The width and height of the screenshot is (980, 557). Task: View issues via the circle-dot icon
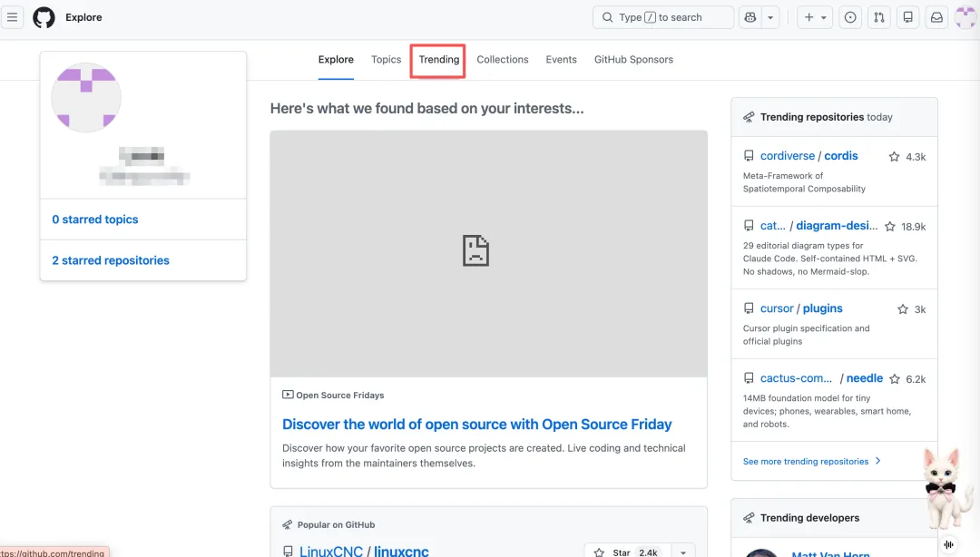pyautogui.click(x=850, y=17)
